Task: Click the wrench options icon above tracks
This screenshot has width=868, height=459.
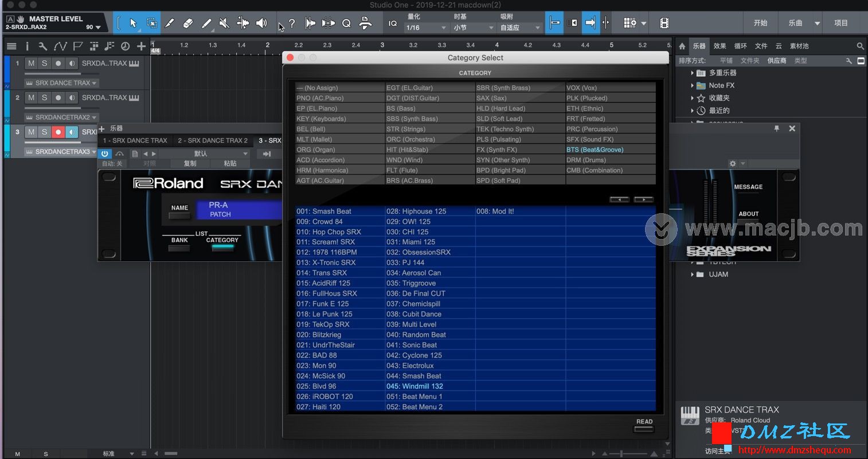Action: click(x=42, y=46)
